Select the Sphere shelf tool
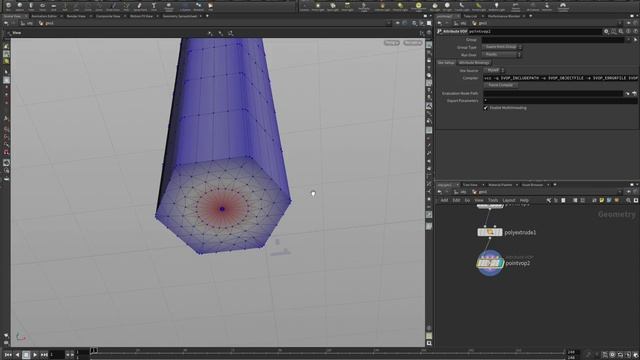 click(x=20, y=6)
